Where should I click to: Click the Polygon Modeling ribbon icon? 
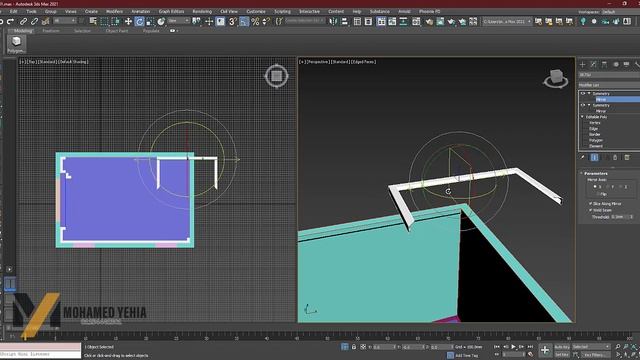coord(16,44)
